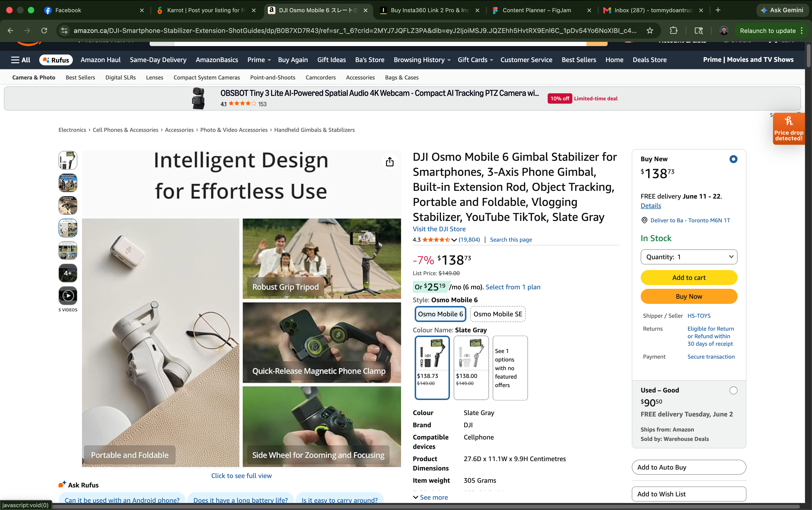Open the Chrome profile avatar
Viewport: 812px width, 510px height.
click(724, 31)
